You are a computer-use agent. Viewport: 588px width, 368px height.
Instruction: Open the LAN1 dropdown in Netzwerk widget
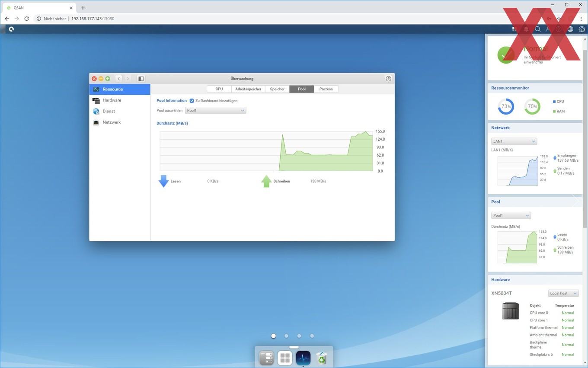point(514,141)
